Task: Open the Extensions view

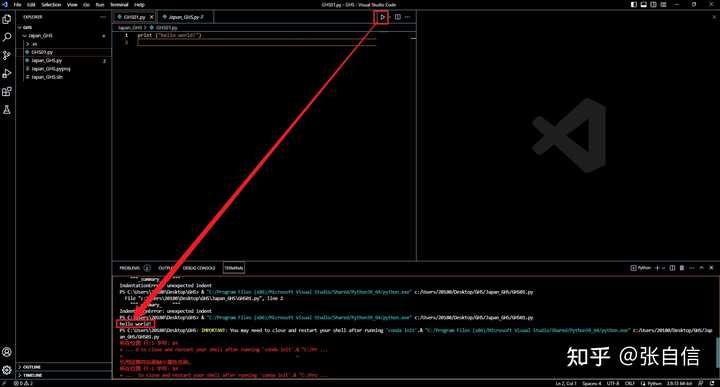Action: click(7, 91)
